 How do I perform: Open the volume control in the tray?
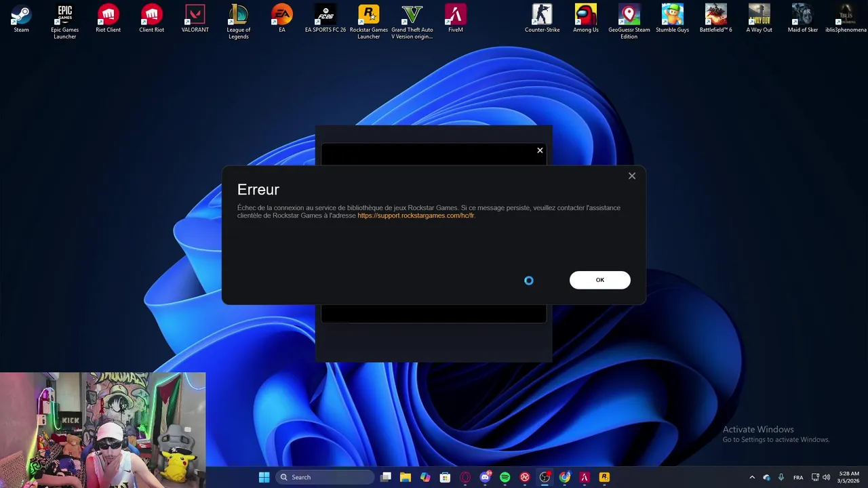(826, 477)
